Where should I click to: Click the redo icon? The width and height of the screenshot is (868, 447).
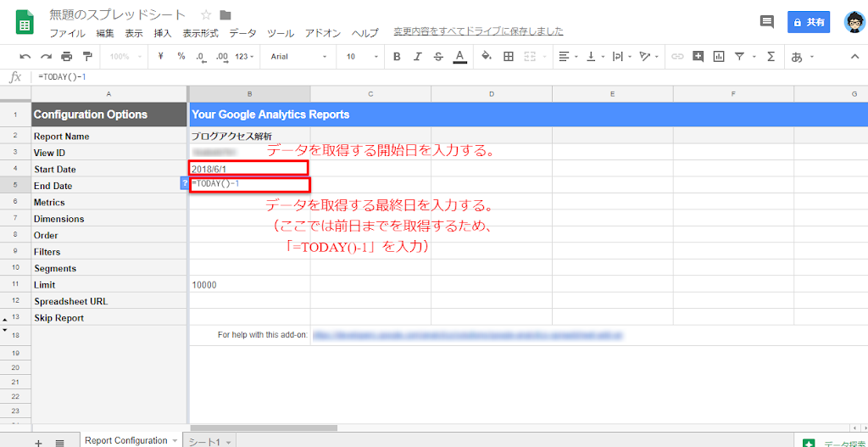click(x=47, y=57)
